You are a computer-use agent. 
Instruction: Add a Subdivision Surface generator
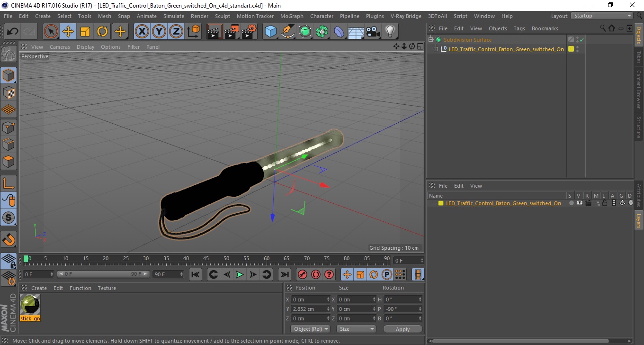[305, 32]
